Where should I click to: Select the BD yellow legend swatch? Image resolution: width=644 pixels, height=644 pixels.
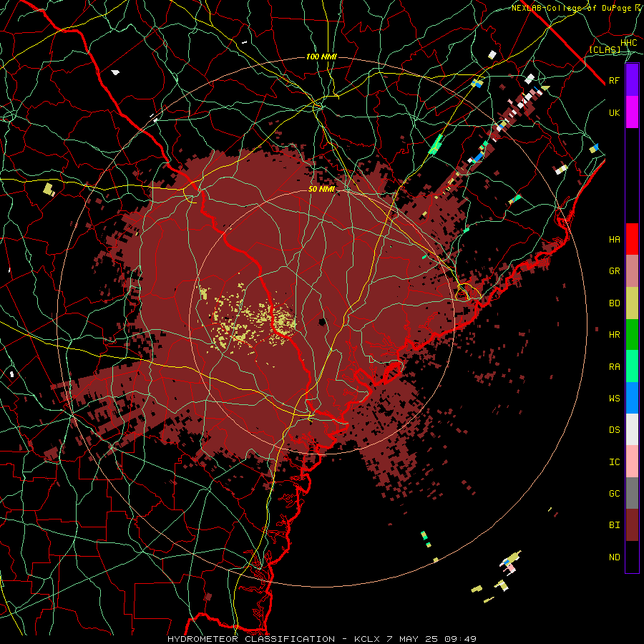pyautogui.click(x=632, y=303)
